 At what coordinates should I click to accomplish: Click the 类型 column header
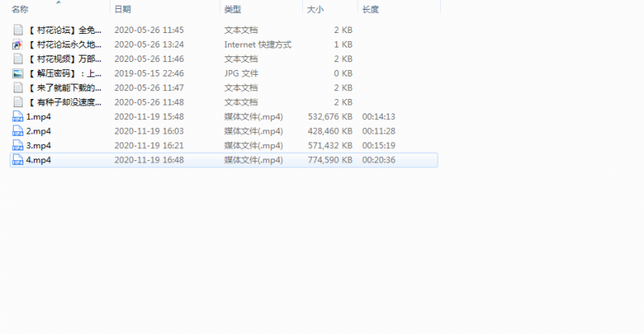(x=232, y=10)
